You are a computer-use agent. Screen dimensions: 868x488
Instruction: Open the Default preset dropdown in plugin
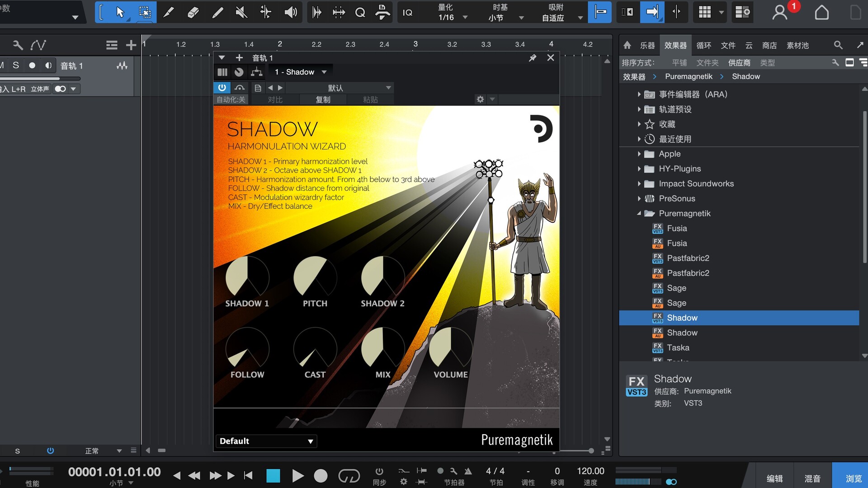point(266,441)
